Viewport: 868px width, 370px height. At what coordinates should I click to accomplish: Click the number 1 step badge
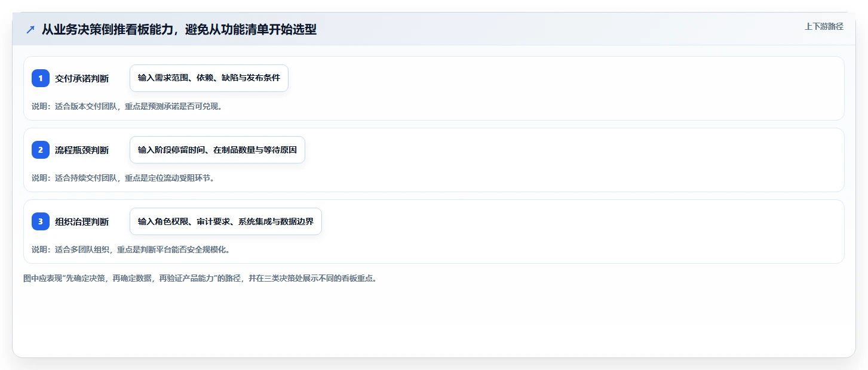point(41,78)
